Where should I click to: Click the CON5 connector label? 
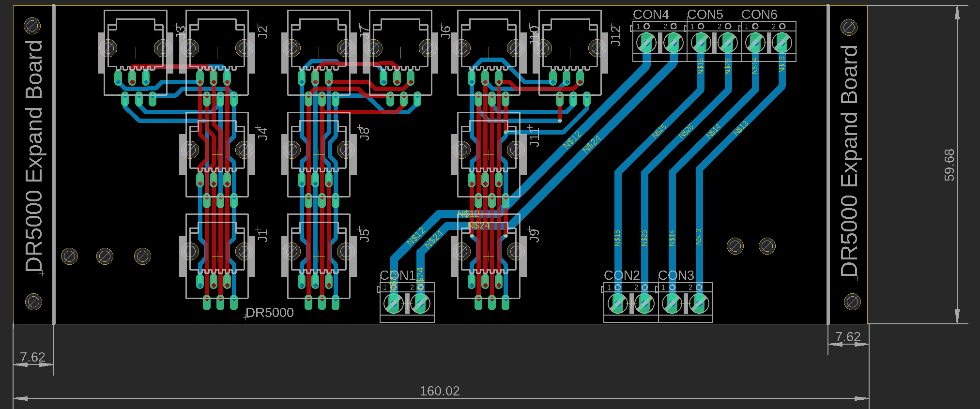pos(705,15)
